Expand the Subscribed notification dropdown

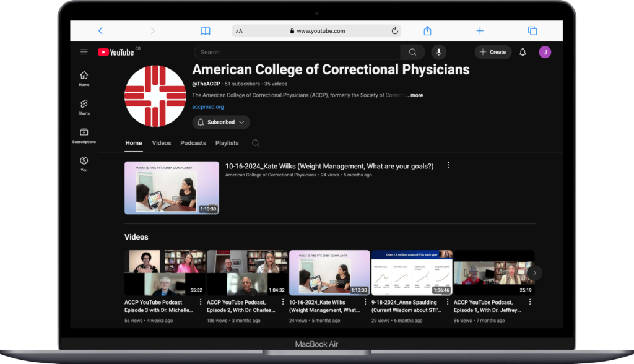221,122
